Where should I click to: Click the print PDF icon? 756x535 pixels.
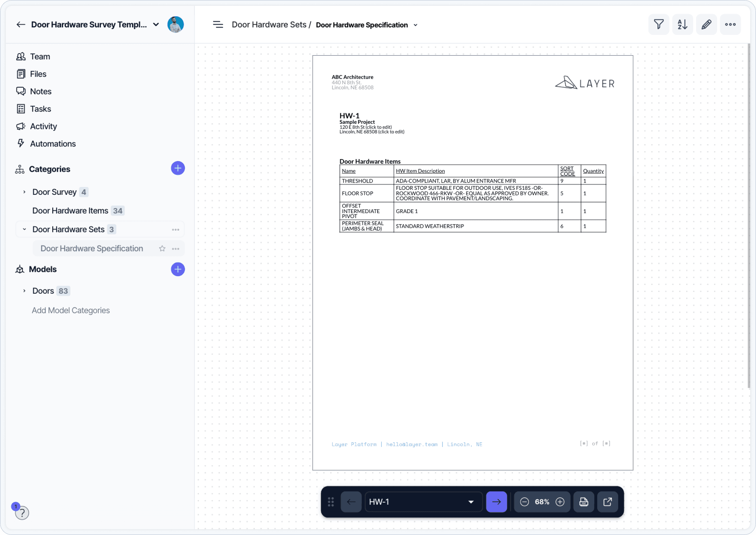click(x=583, y=502)
